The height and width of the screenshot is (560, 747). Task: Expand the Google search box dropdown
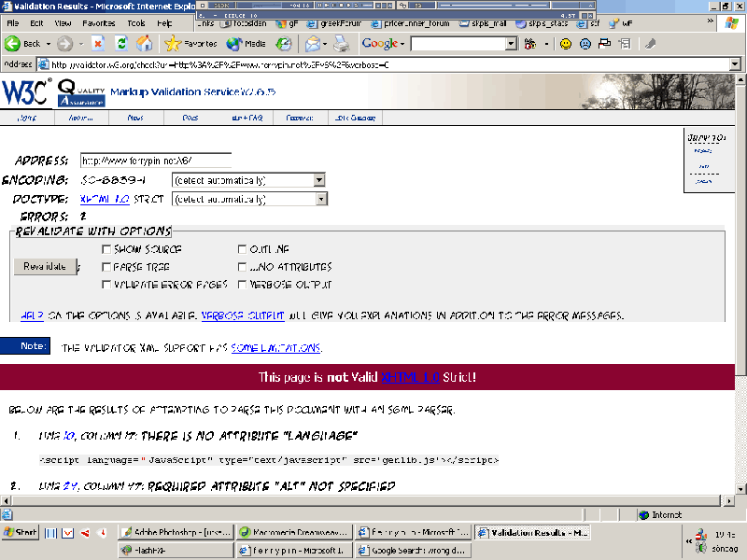[511, 44]
